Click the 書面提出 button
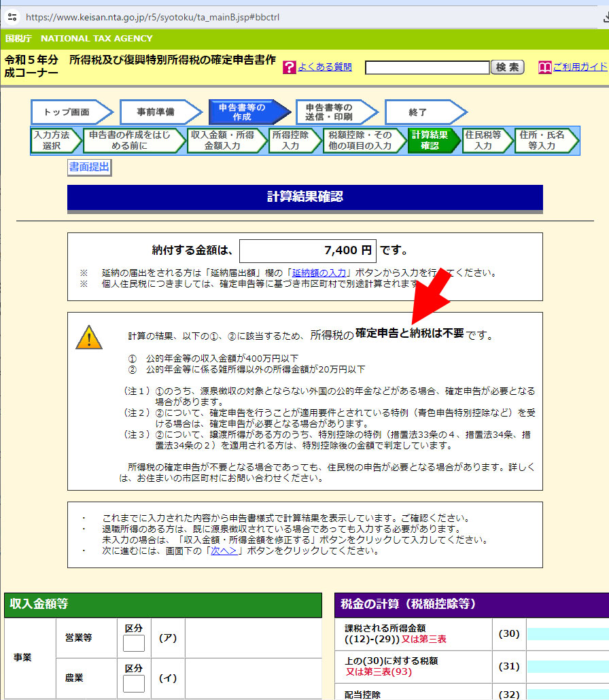 coord(89,167)
